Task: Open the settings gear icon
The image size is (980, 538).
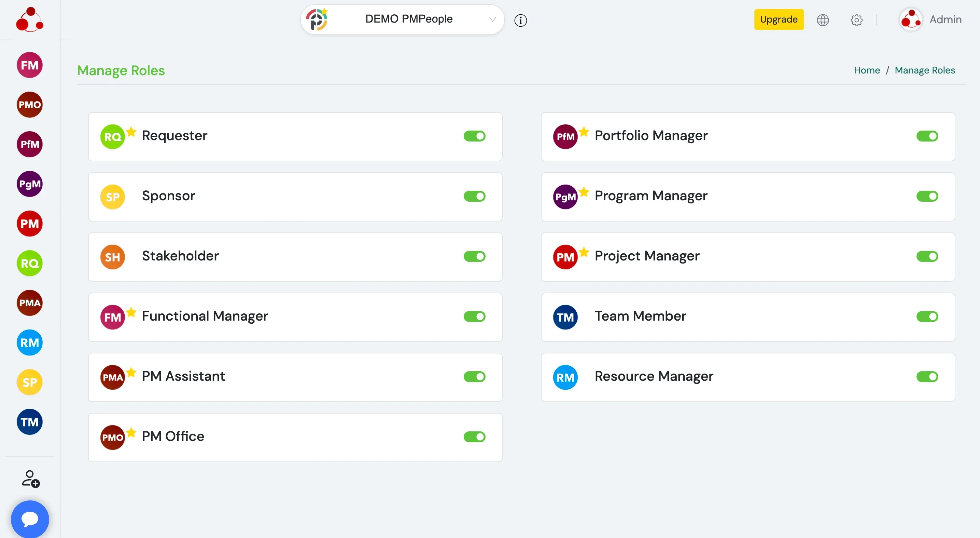Action: point(856,20)
